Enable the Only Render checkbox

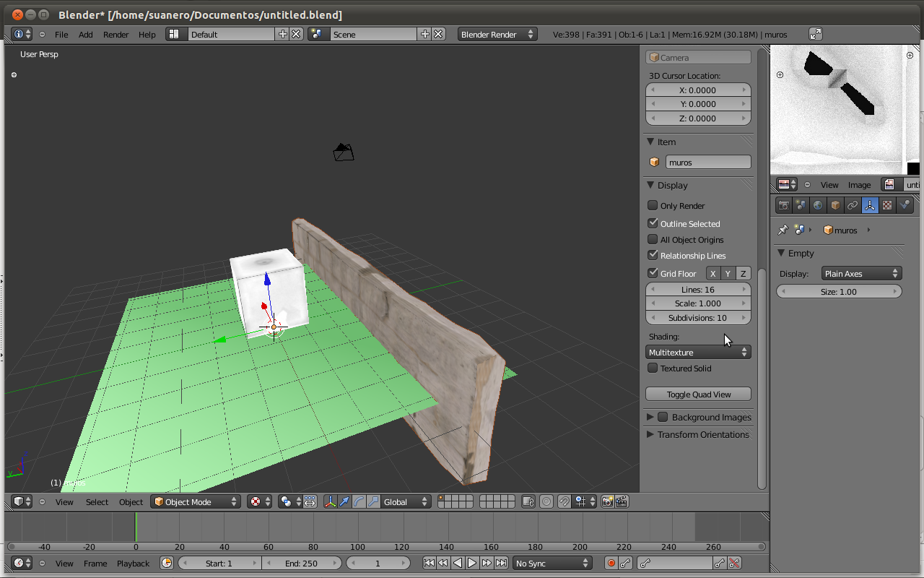pos(653,205)
